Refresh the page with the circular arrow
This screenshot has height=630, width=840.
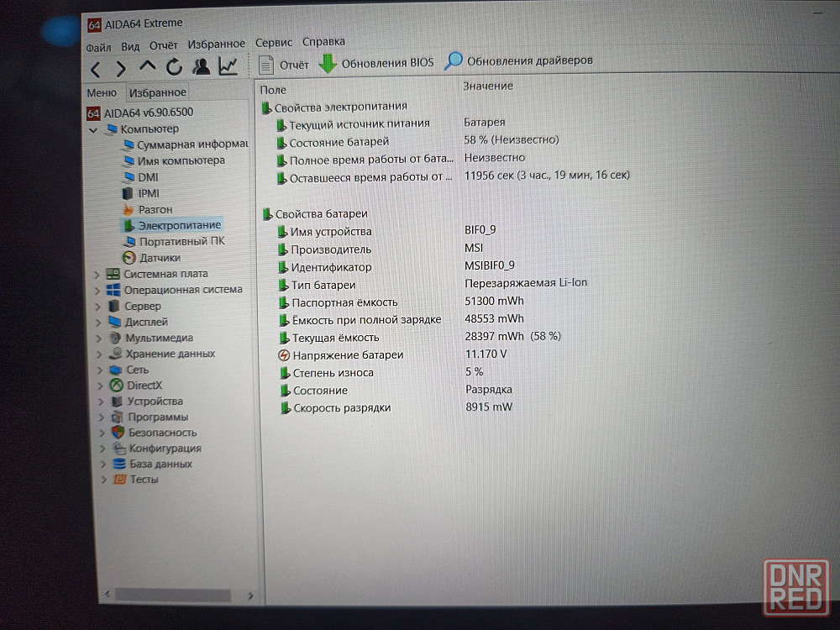174,67
